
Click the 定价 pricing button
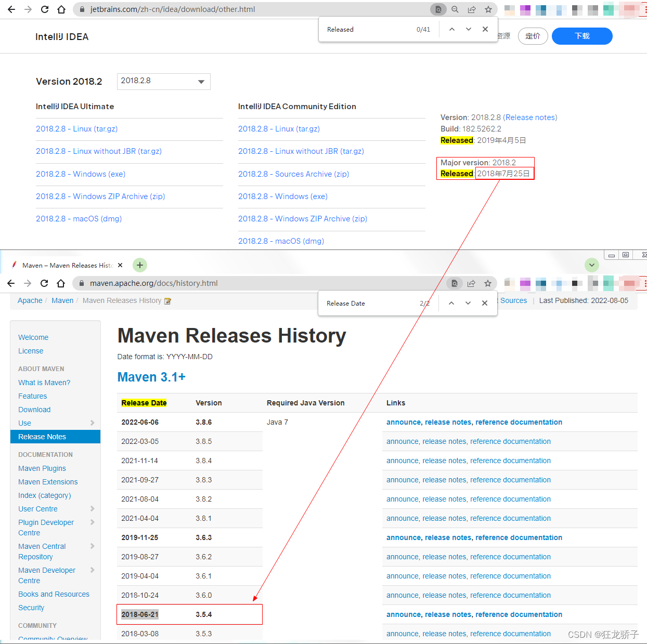tap(533, 36)
